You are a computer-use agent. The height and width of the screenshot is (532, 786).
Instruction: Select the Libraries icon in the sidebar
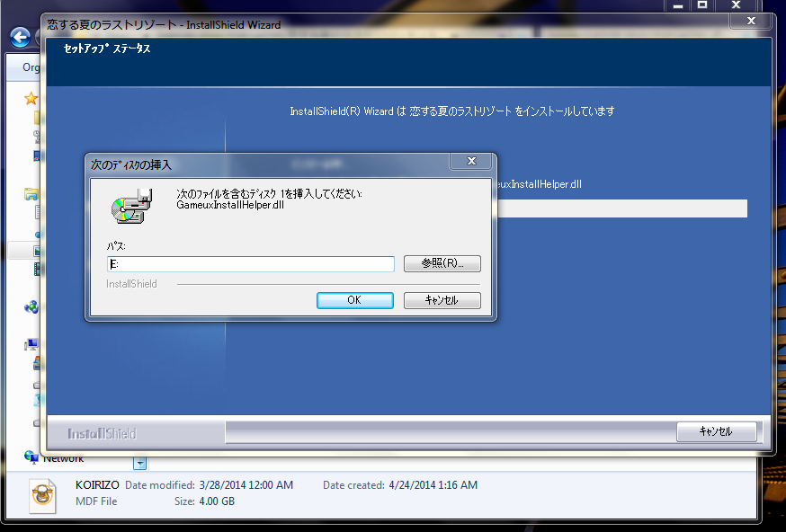coord(32,193)
